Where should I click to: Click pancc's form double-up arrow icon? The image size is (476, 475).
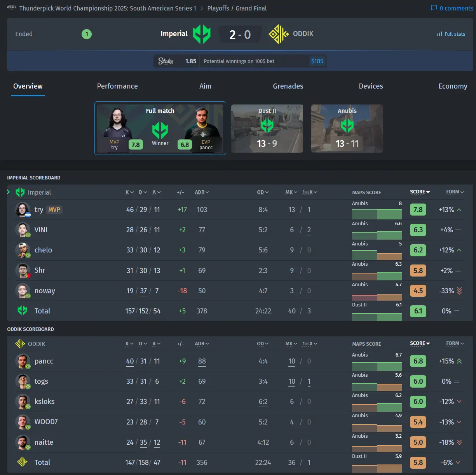(x=459, y=361)
